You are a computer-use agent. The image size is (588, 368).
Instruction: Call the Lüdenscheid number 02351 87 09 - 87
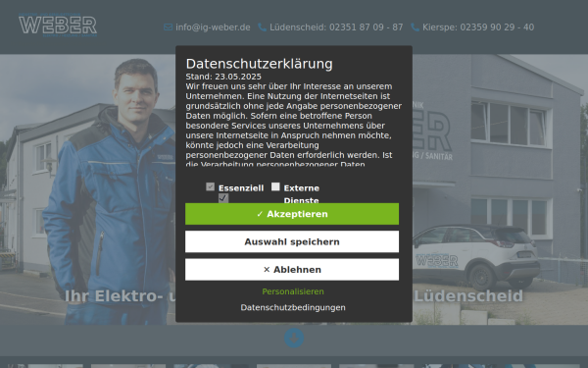(336, 27)
